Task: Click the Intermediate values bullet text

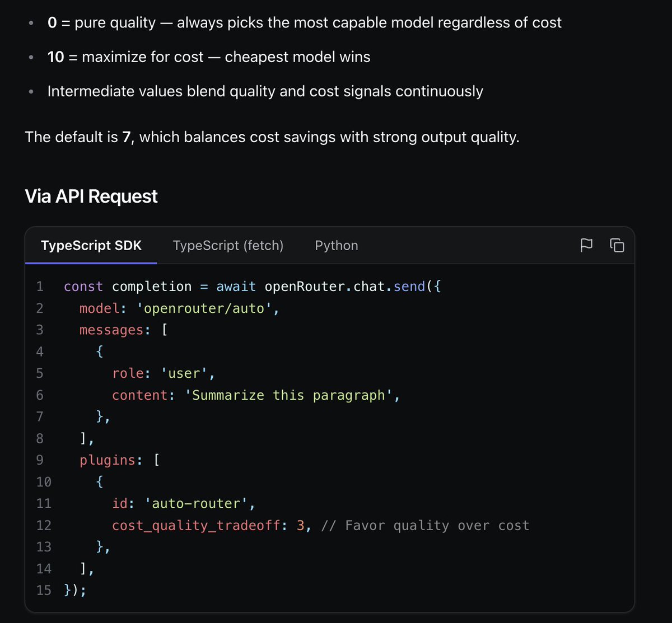Action: click(x=265, y=91)
